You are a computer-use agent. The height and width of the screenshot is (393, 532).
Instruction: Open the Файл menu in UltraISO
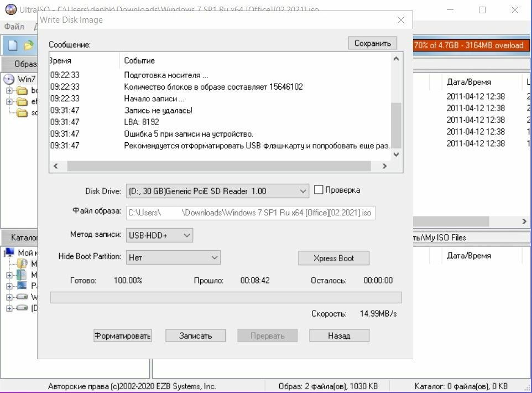click(14, 26)
